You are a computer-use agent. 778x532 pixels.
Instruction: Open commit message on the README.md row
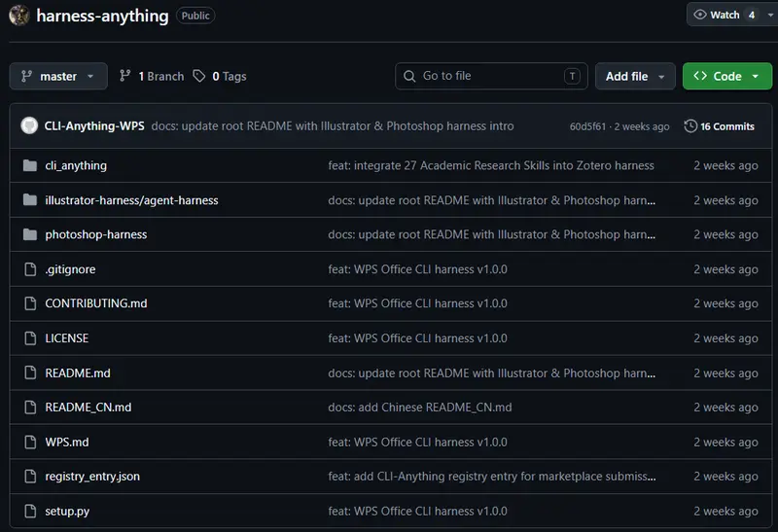coord(491,372)
